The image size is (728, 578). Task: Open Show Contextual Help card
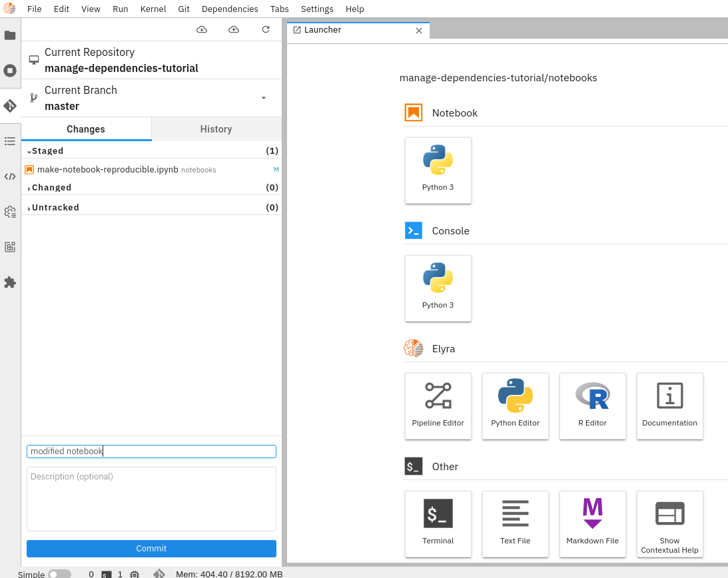pyautogui.click(x=669, y=524)
